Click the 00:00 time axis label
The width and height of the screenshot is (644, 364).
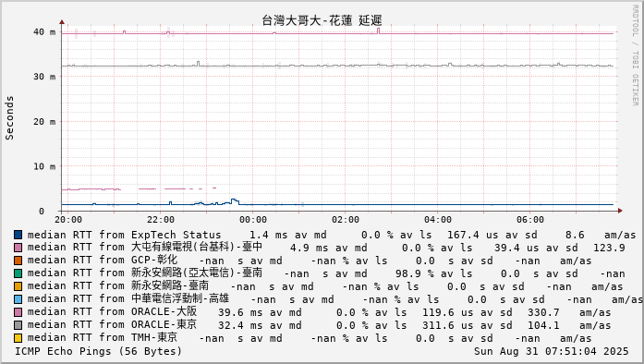[253, 220]
